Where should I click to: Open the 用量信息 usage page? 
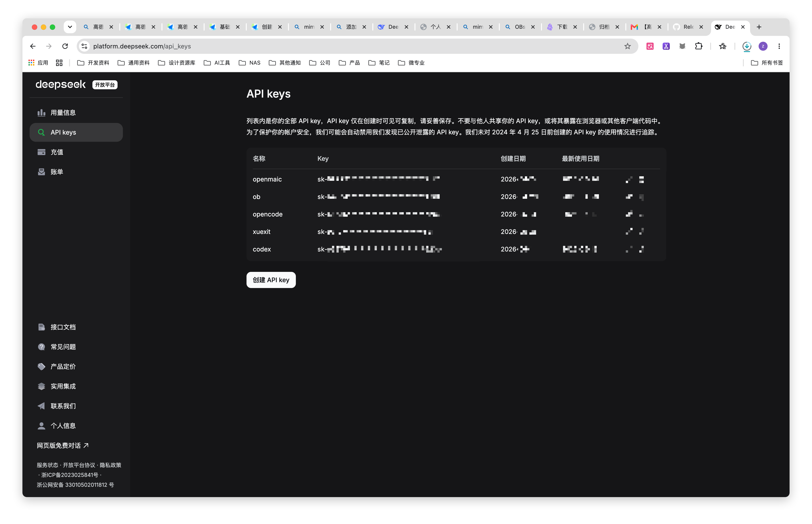(x=76, y=113)
